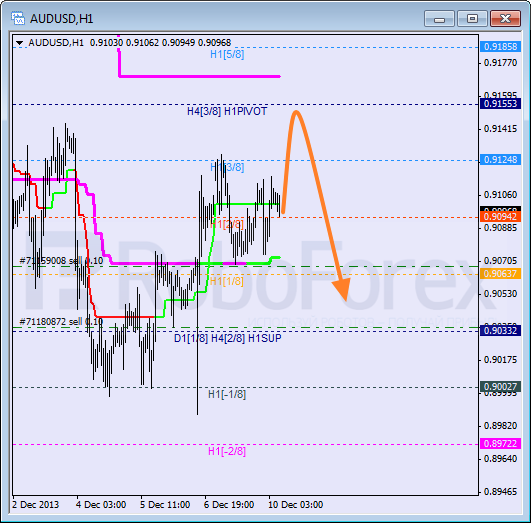The image size is (531, 523).
Task: Select the orange forecast arrow head
Action: [342, 290]
